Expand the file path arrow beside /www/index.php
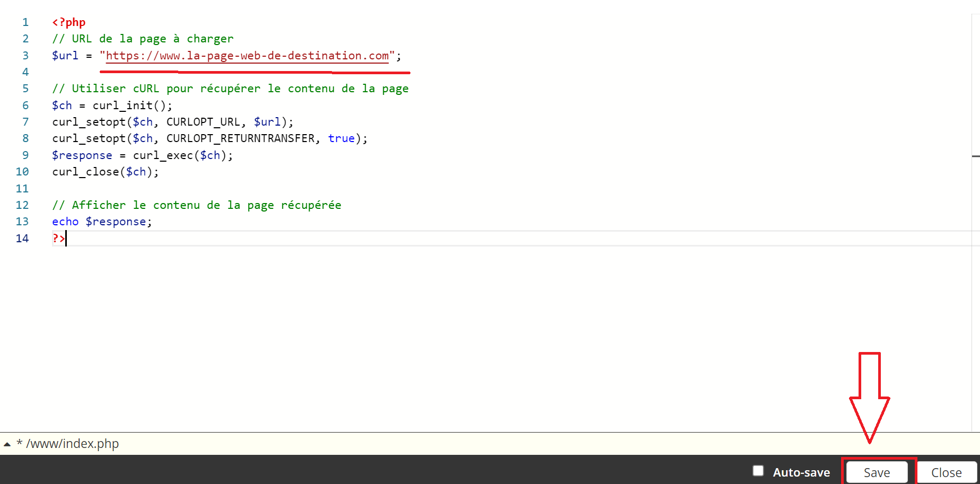The image size is (980, 484). coord(7,444)
